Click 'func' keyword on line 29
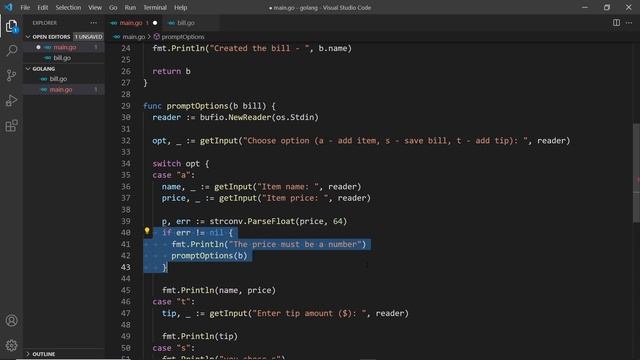640x360 pixels. 152,106
